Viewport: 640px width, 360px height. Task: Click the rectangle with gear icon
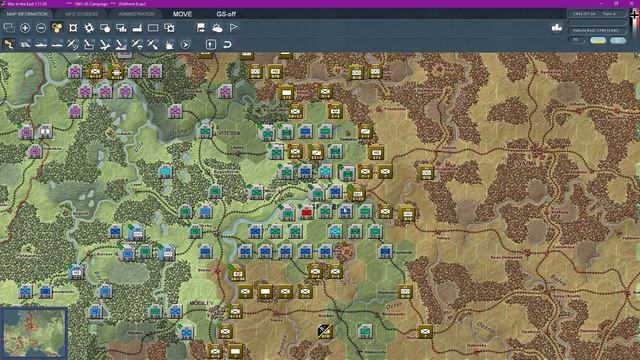pyautogui.click(x=169, y=28)
